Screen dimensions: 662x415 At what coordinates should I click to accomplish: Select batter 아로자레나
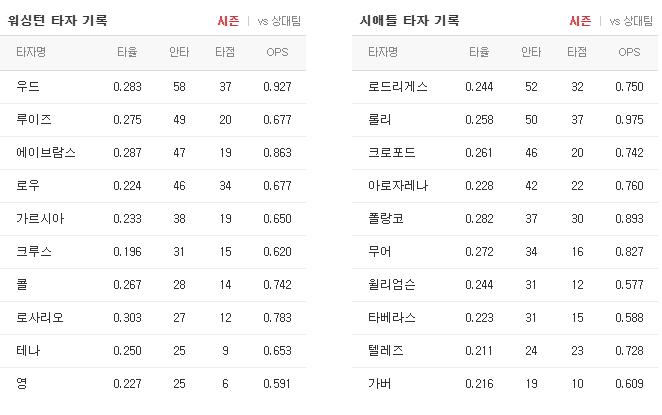[x=398, y=185]
